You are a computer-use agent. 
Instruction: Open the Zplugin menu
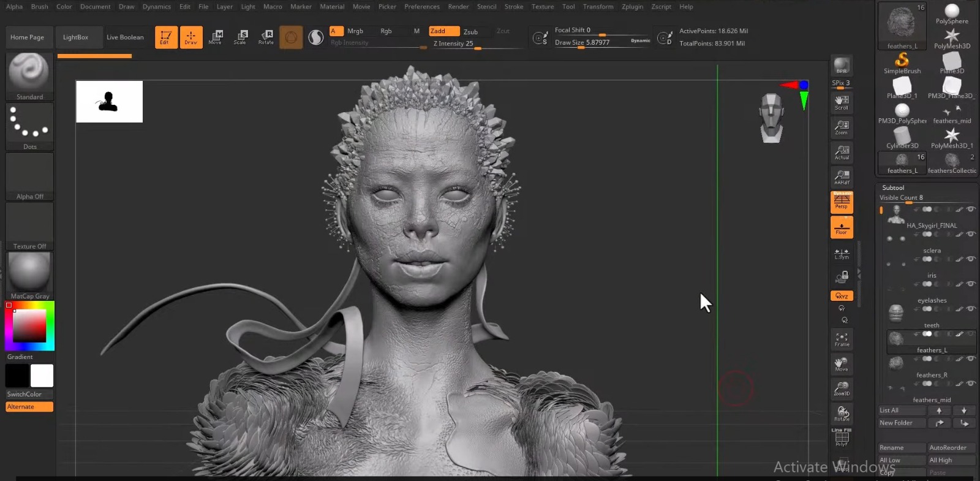coord(632,7)
